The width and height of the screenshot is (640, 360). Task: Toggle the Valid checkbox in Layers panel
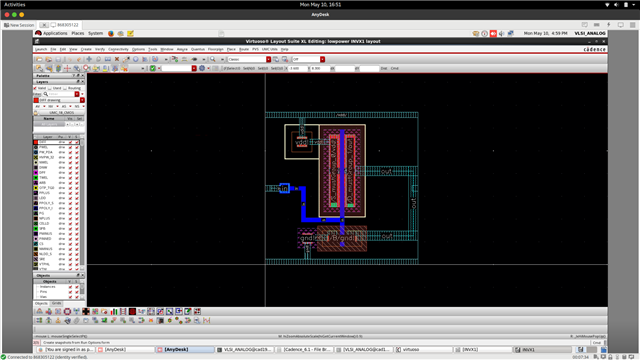pos(35,88)
